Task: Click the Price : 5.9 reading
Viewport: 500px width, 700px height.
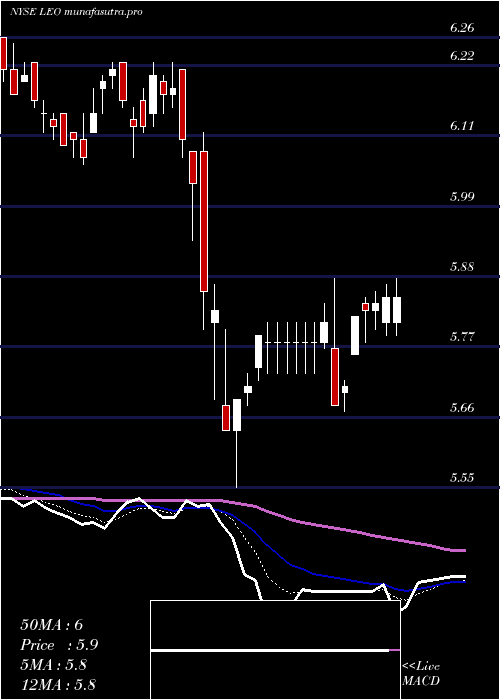Action: click(x=59, y=645)
